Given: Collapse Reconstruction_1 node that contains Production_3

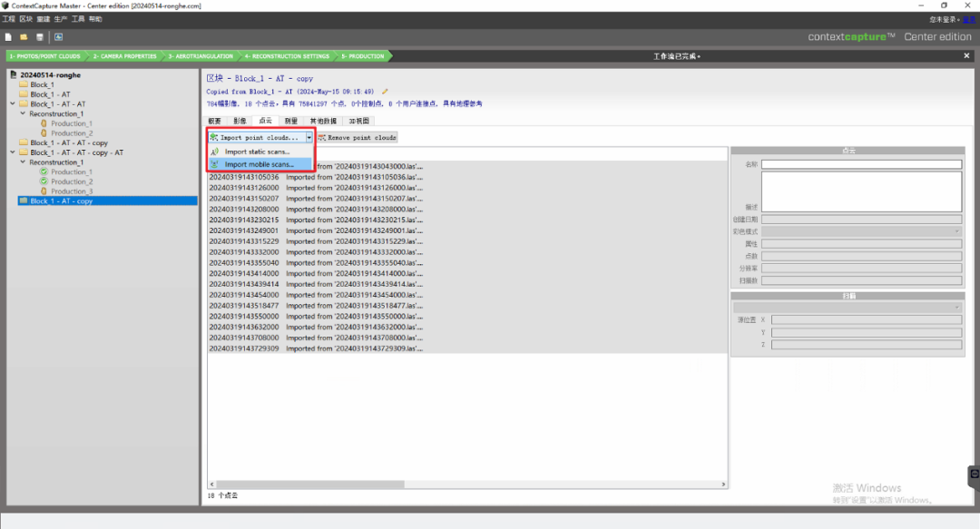Looking at the screenshot, I should [23, 162].
